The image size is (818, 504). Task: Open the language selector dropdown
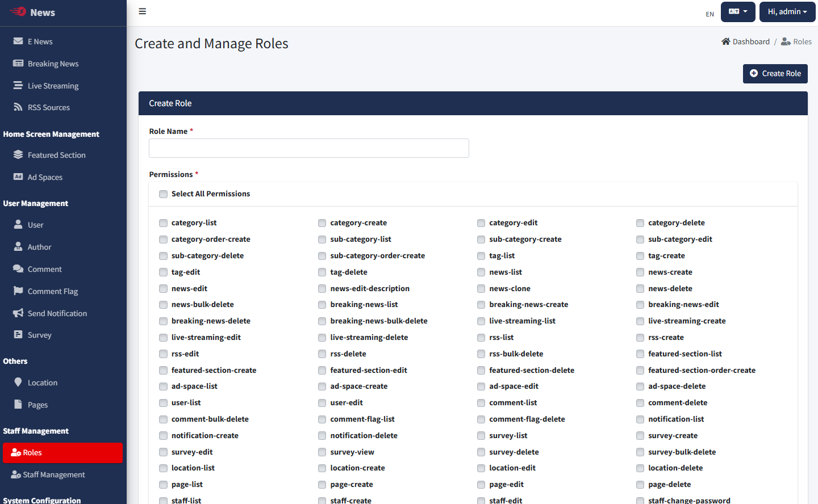point(738,12)
